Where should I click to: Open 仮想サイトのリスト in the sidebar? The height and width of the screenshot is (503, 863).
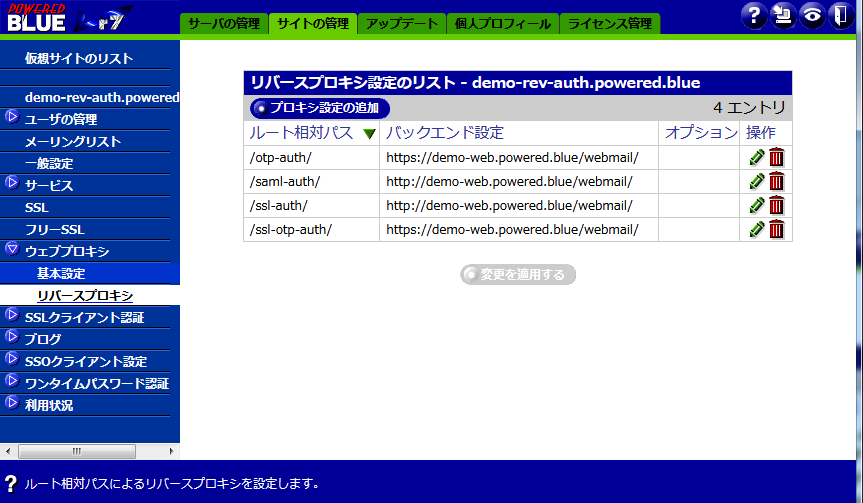[79, 58]
